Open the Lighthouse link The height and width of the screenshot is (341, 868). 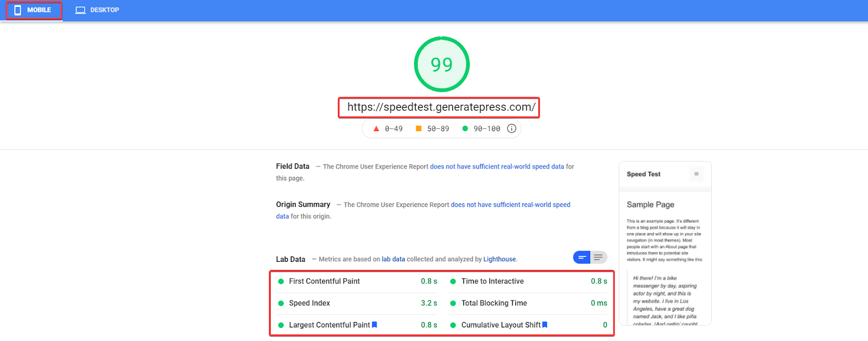[x=500, y=259]
